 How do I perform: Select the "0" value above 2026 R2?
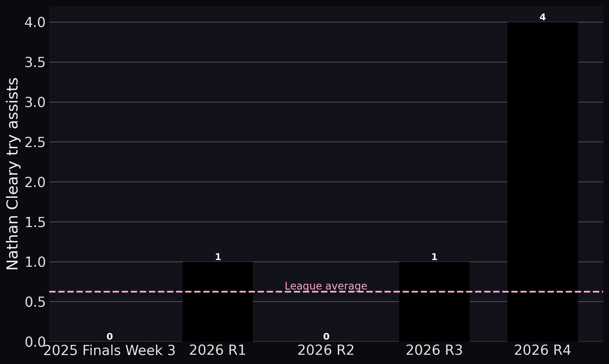tap(326, 337)
